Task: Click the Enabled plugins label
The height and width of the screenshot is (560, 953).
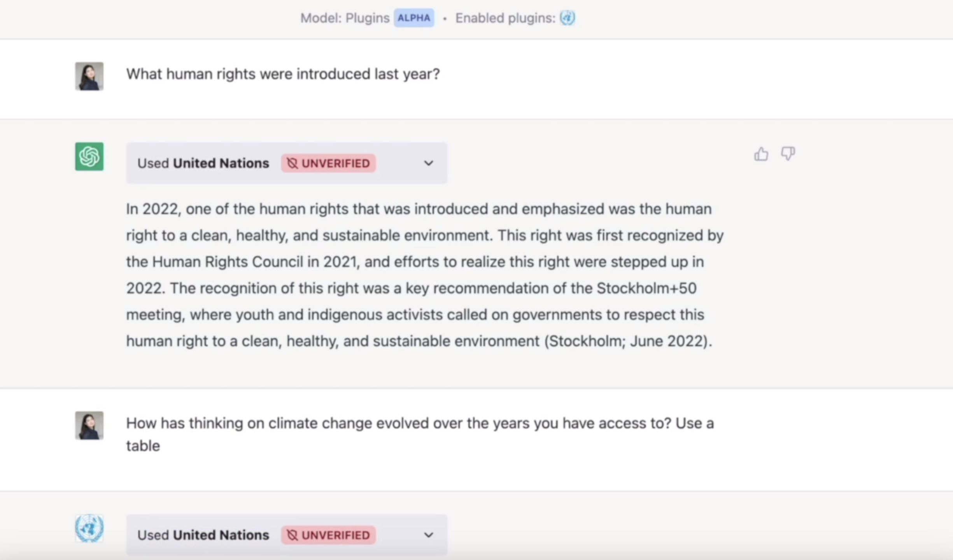Action: [505, 18]
